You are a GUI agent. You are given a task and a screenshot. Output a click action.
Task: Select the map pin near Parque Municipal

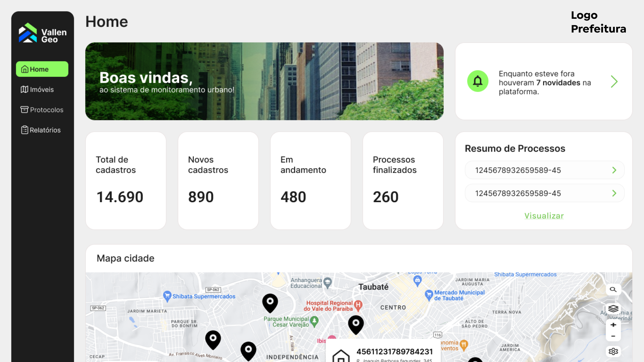click(270, 303)
